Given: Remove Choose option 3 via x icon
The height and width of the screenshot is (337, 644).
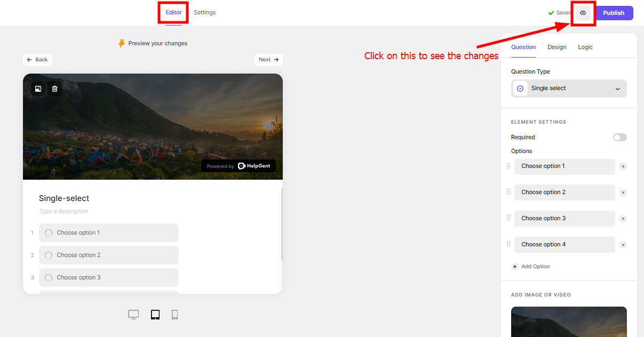Looking at the screenshot, I should pos(623,219).
